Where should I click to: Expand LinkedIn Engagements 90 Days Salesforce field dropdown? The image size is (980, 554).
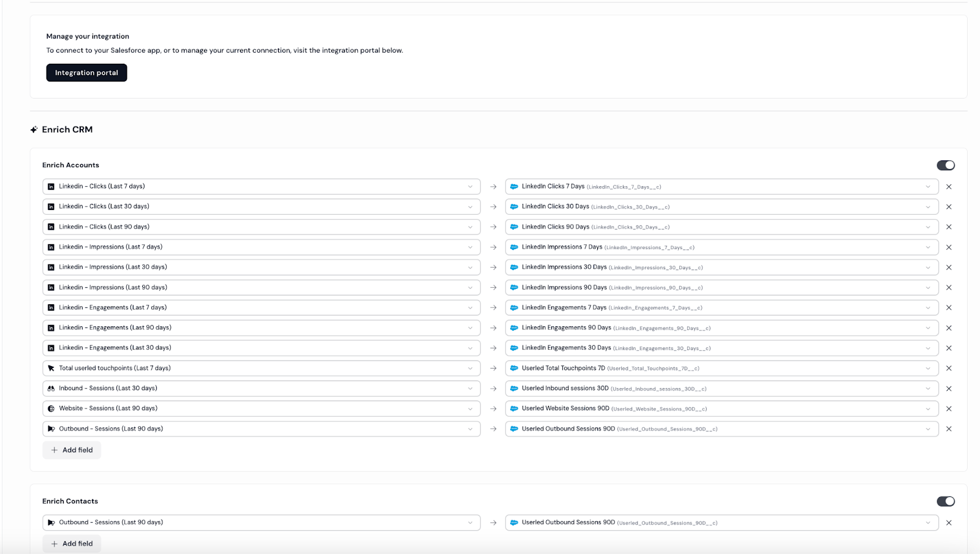coord(722,328)
